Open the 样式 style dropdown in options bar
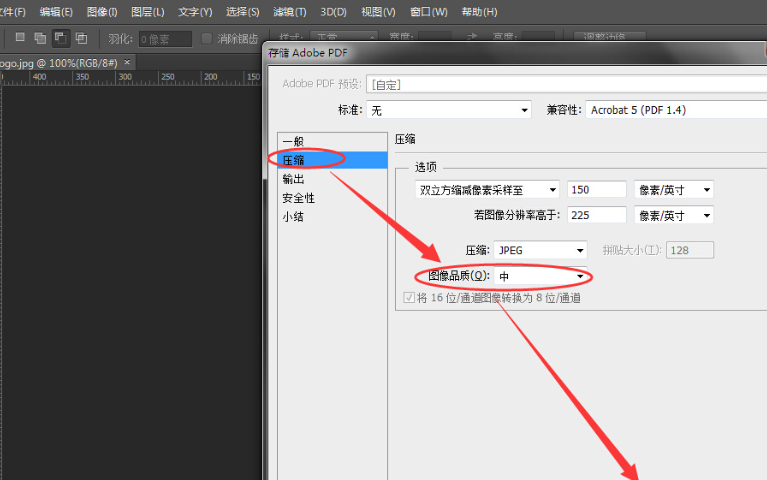Viewport: 767px width, 480px height. pyautogui.click(x=343, y=37)
